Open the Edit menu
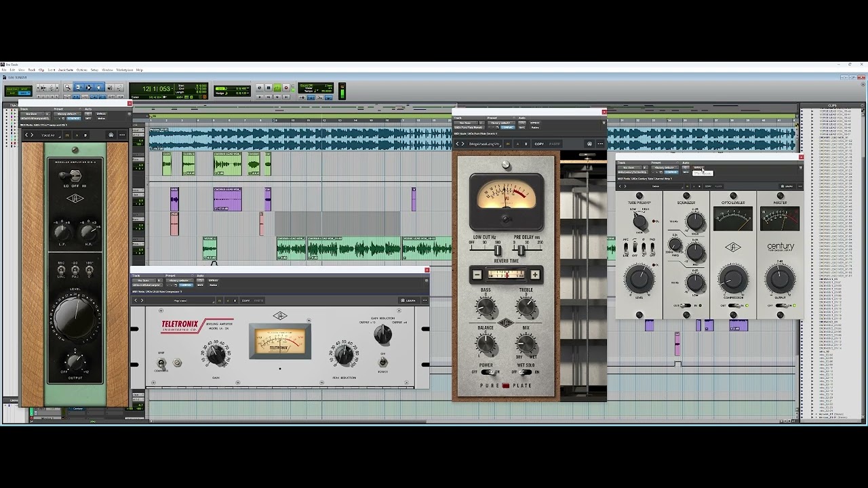 tap(12, 70)
